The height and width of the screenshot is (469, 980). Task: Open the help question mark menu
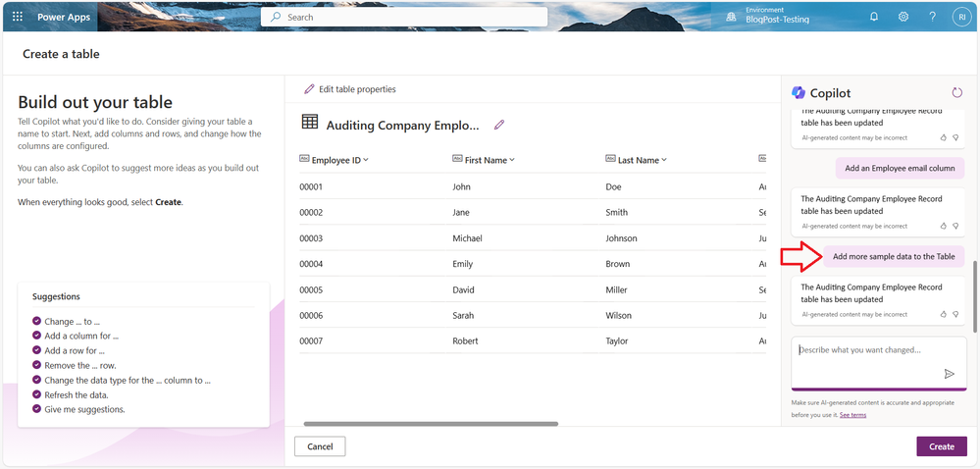pyautogui.click(x=933, y=17)
